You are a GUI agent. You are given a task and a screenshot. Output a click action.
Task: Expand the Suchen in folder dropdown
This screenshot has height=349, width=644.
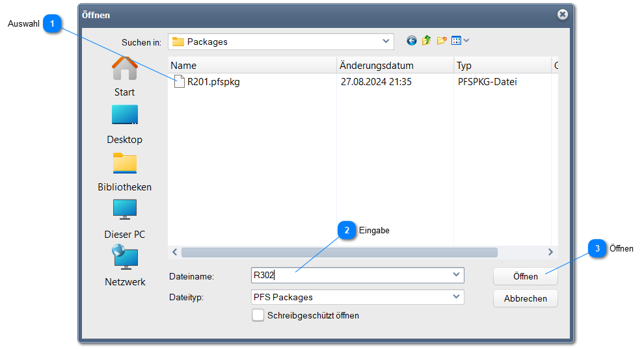(x=386, y=41)
